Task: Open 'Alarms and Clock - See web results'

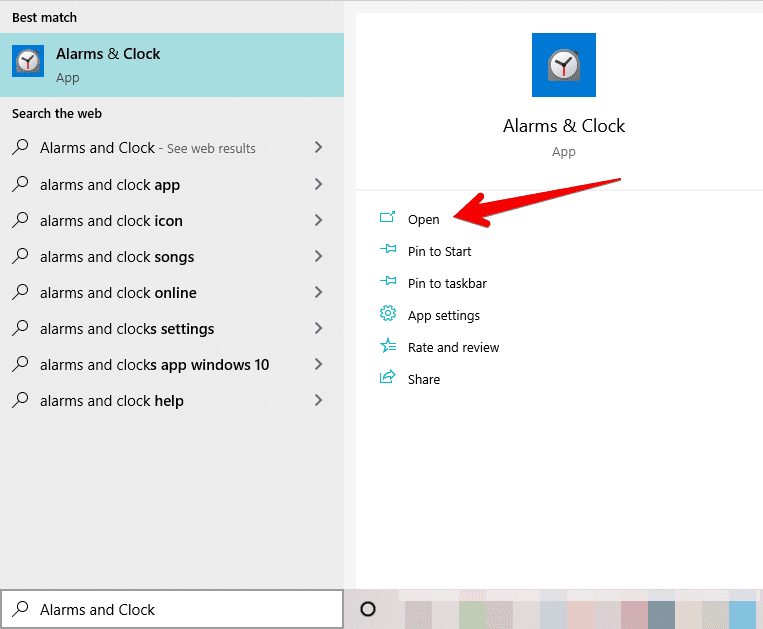Action: (172, 147)
